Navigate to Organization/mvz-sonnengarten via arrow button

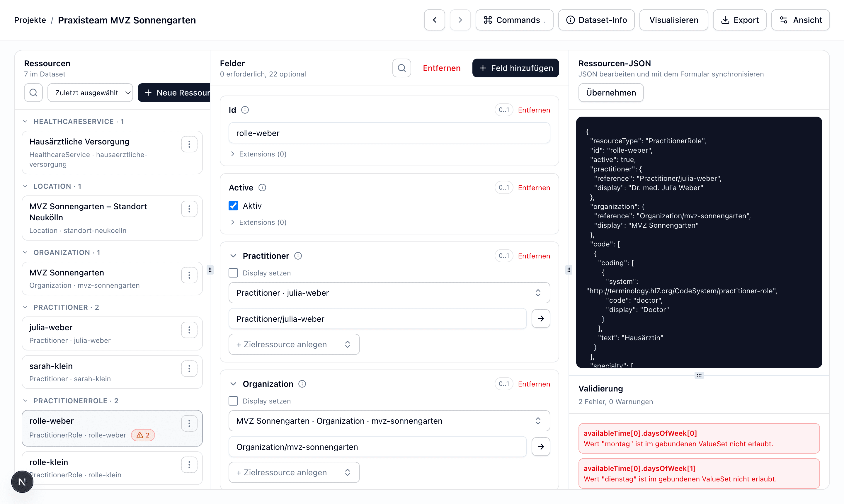click(x=541, y=447)
